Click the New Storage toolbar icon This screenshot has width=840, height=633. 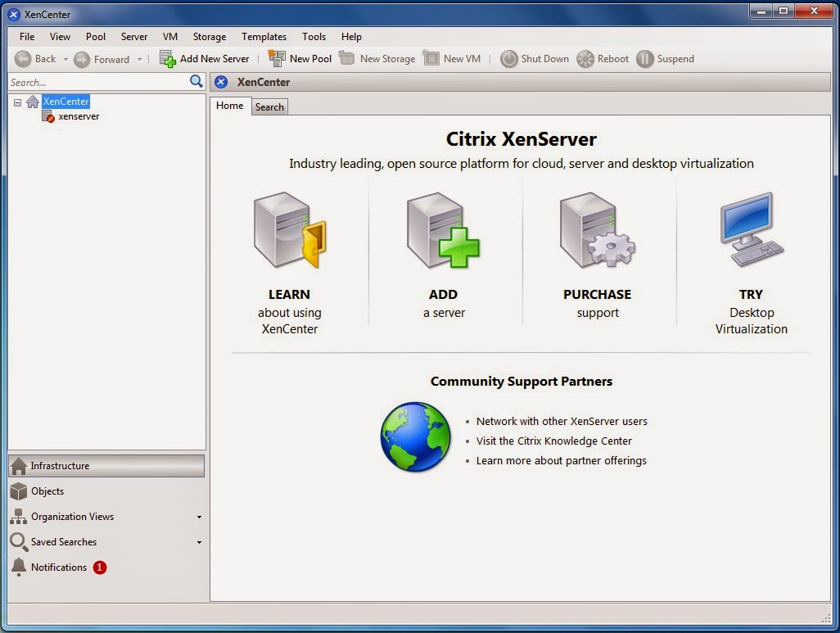tap(346, 58)
